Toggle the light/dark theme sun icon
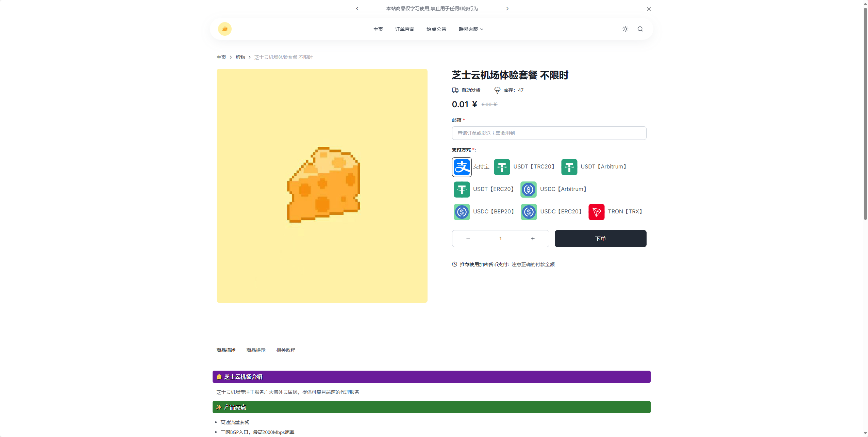 (625, 29)
